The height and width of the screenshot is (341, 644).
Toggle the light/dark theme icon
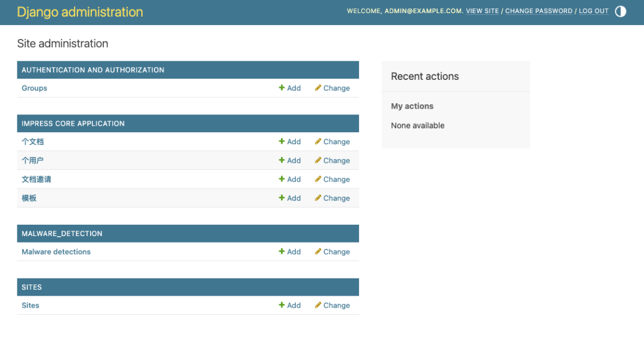click(x=620, y=11)
